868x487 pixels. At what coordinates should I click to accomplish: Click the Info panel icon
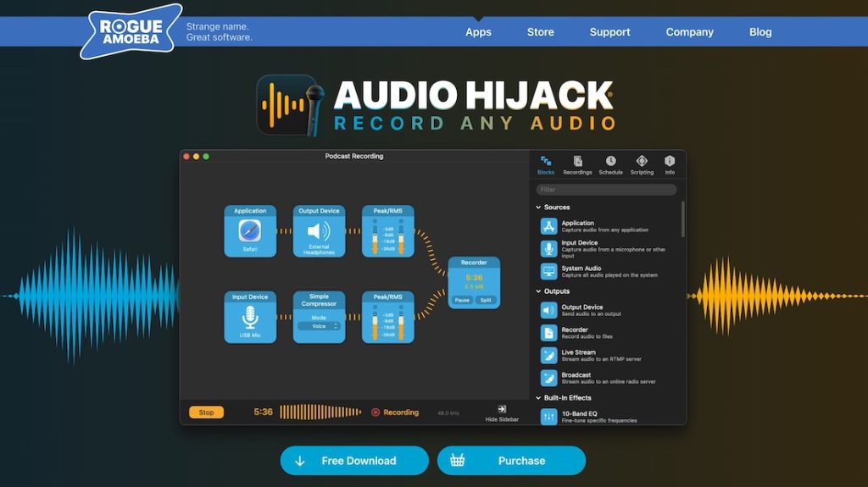pos(670,162)
